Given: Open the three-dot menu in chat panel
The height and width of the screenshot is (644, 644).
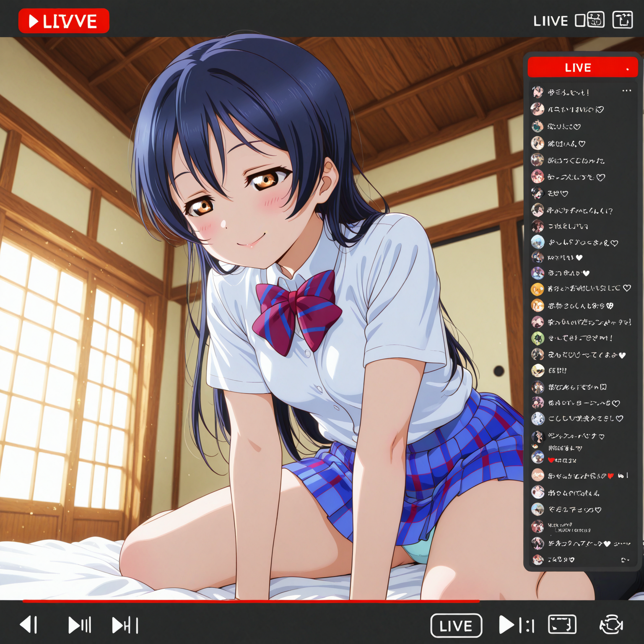Looking at the screenshot, I should (626, 91).
